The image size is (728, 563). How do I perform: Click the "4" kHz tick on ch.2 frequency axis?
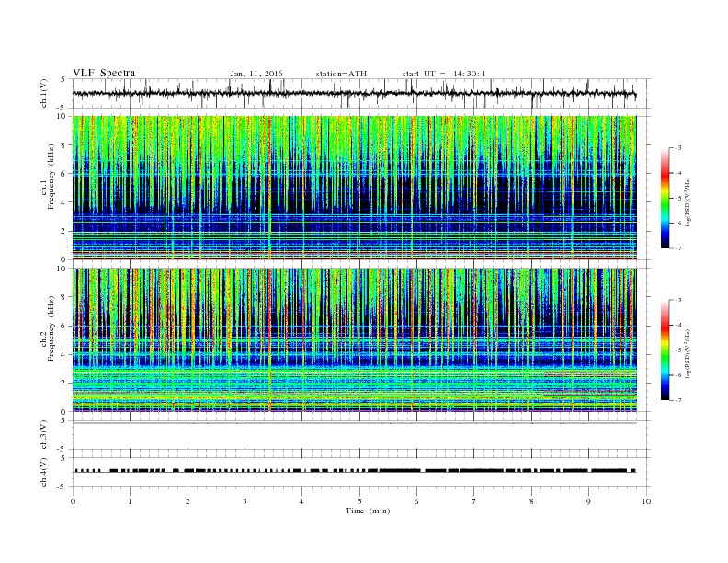(63, 354)
